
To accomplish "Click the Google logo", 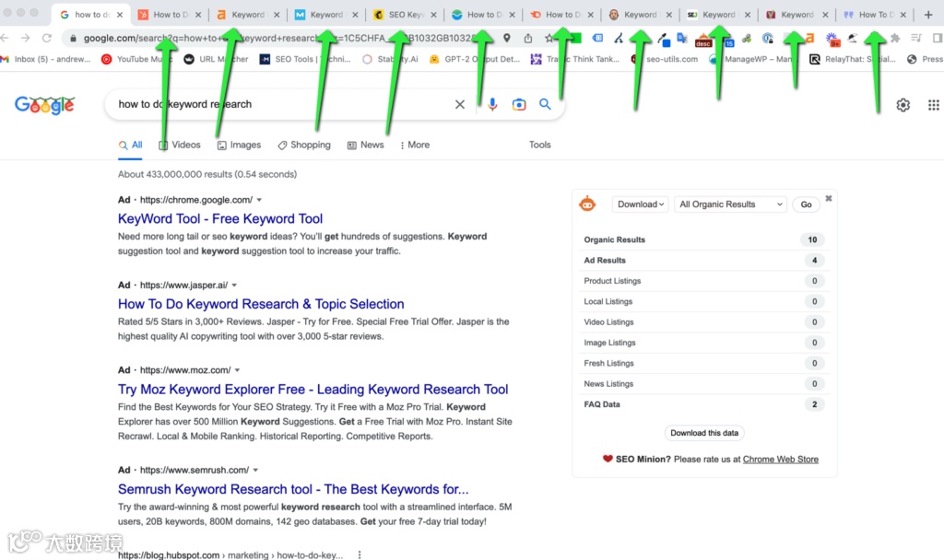I will coord(44,105).
